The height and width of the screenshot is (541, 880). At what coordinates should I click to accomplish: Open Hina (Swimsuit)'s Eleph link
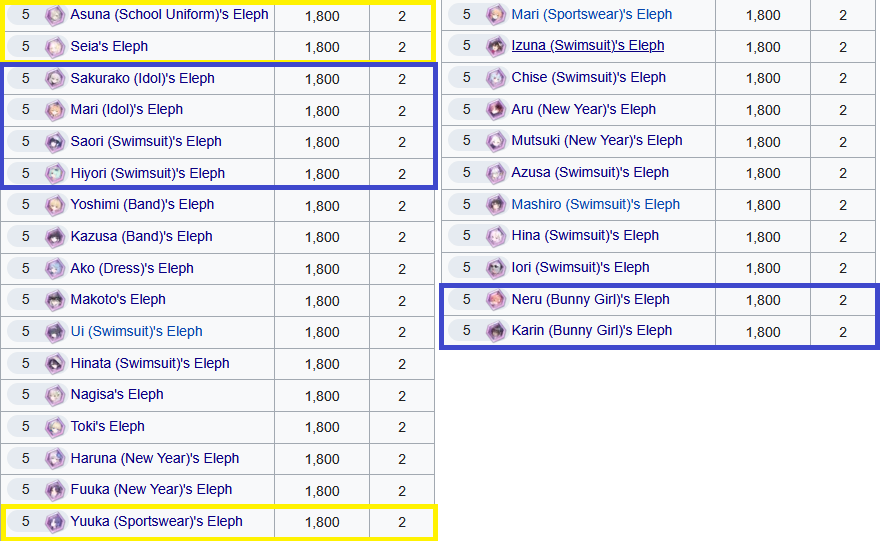click(585, 235)
